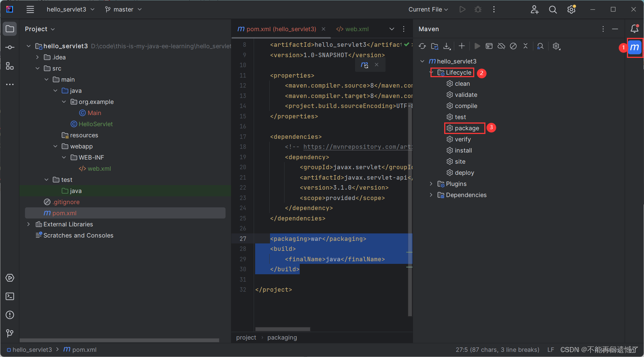
Task: Open the Problems tool window
Action: click(x=10, y=315)
